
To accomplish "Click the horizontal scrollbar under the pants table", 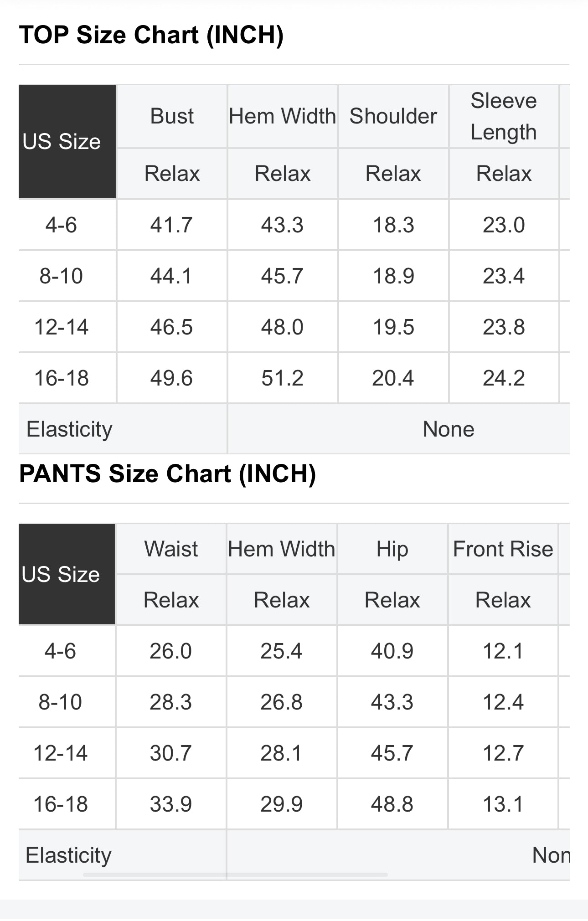I will pos(235,875).
